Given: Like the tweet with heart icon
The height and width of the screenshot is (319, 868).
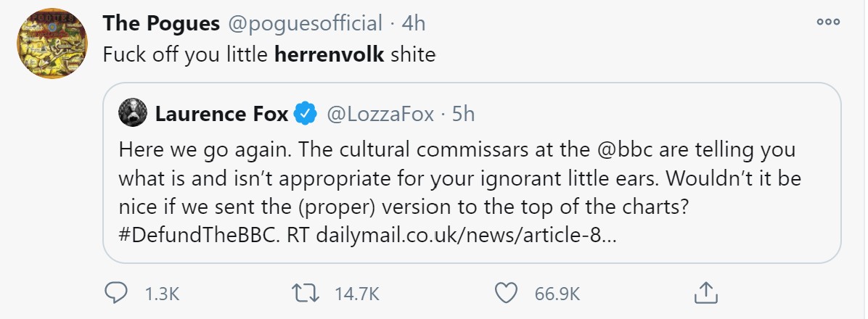Looking at the screenshot, I should (507, 293).
